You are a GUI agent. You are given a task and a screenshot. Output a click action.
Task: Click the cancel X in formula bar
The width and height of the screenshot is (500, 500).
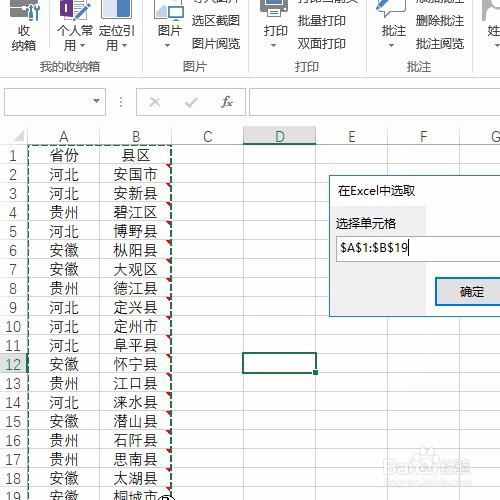click(155, 102)
